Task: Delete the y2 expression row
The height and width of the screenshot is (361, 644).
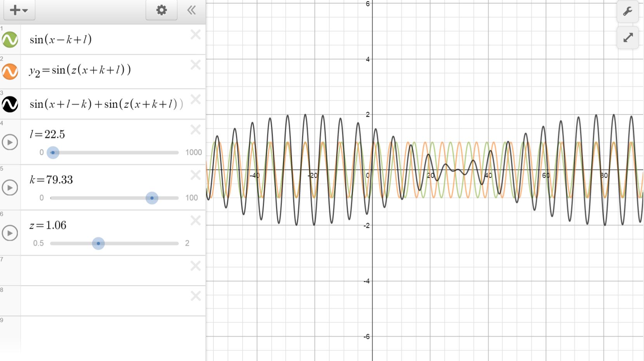Action: point(196,65)
